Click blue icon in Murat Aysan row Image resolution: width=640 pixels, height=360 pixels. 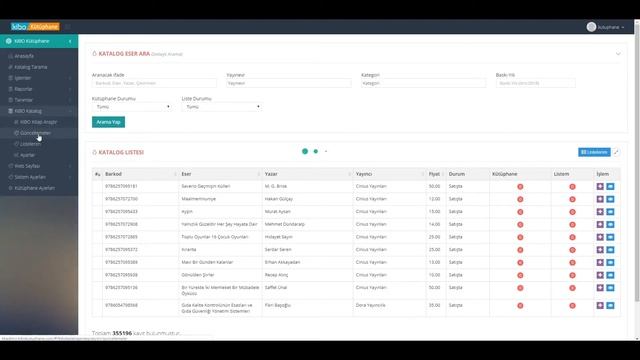pyautogui.click(x=610, y=212)
